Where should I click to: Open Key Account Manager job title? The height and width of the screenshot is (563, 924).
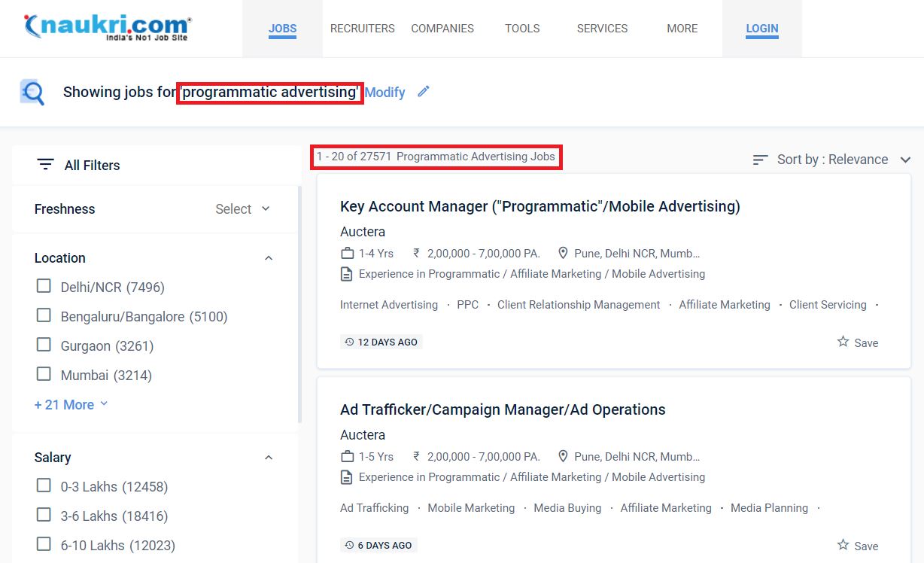(540, 206)
